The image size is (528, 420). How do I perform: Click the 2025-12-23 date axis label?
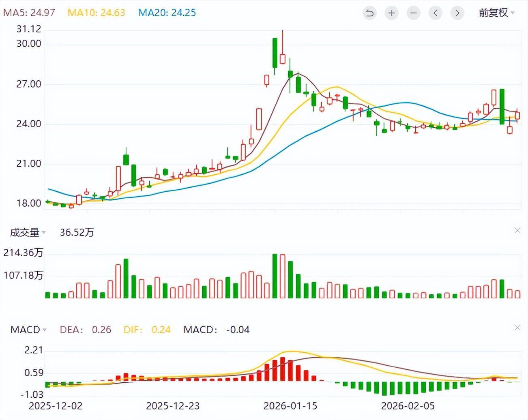(x=173, y=406)
